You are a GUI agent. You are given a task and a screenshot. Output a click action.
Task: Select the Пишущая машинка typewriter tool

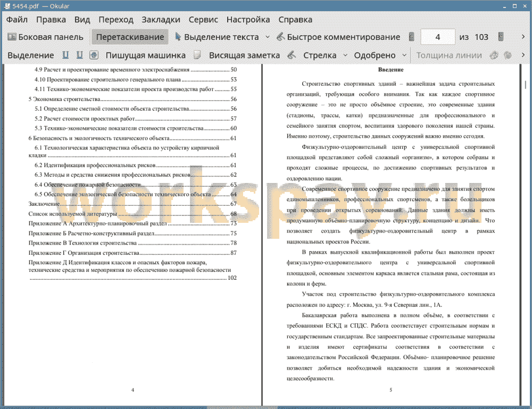point(146,55)
